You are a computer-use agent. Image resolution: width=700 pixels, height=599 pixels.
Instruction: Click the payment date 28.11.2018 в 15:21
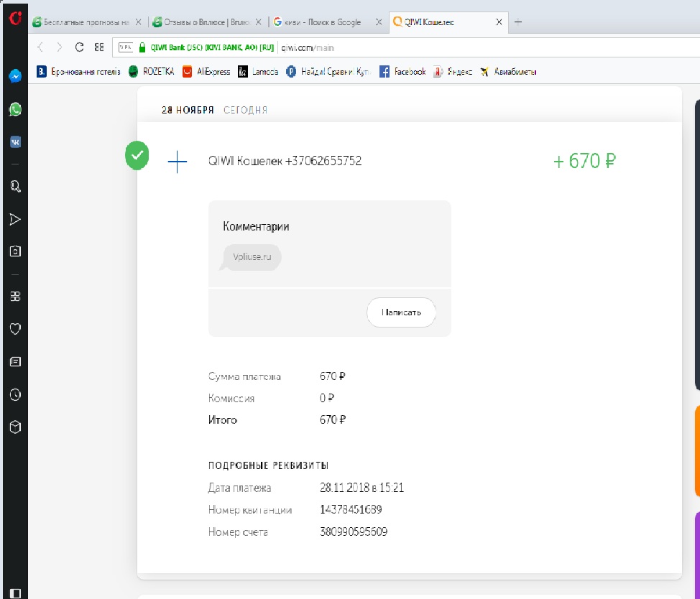click(361, 488)
